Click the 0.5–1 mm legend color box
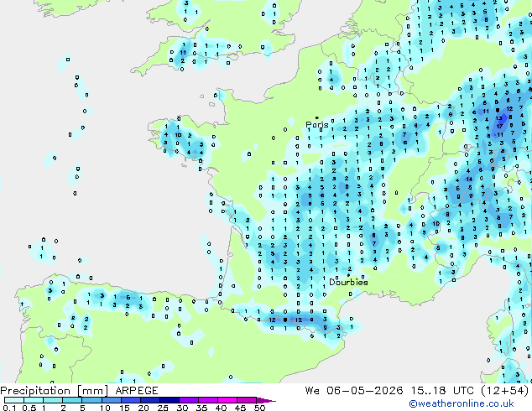Image resolution: width=532 pixels, height=411 pixels. [x=34, y=400]
